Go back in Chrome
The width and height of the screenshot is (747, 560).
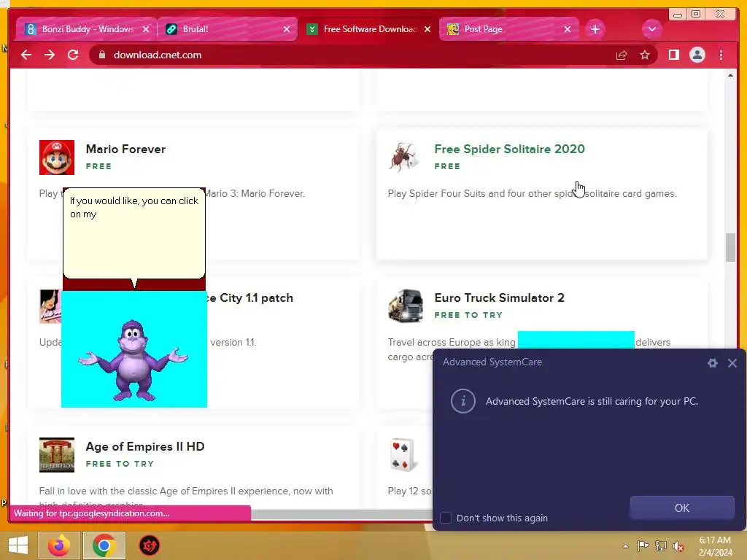click(x=26, y=55)
